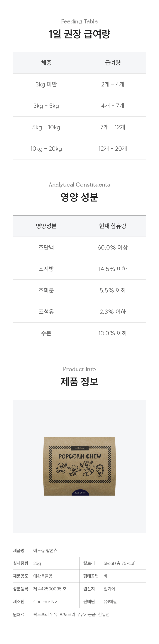
Task: Click the '1일 권장 급여량' heading
Action: pyautogui.click(x=79, y=34)
